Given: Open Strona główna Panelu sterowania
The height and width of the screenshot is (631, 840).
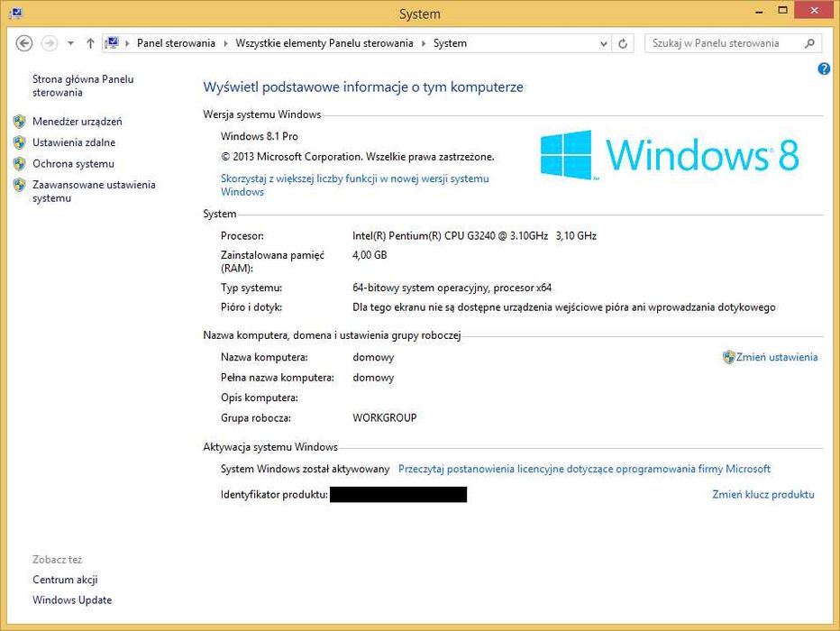Looking at the screenshot, I should coord(83,86).
